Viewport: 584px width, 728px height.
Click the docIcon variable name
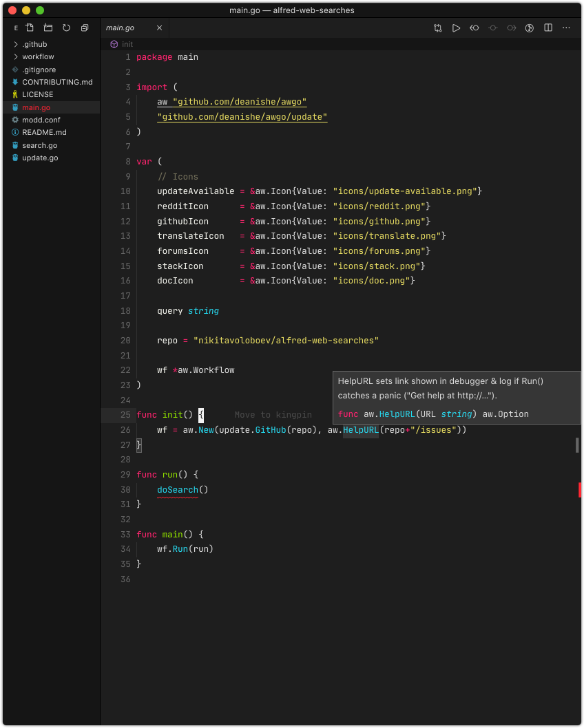pyautogui.click(x=175, y=281)
